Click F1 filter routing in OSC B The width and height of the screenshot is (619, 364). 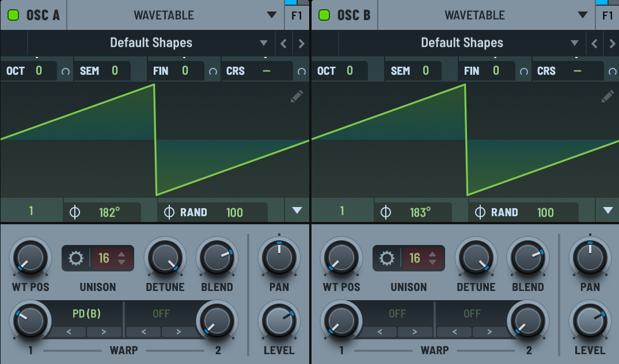(607, 16)
